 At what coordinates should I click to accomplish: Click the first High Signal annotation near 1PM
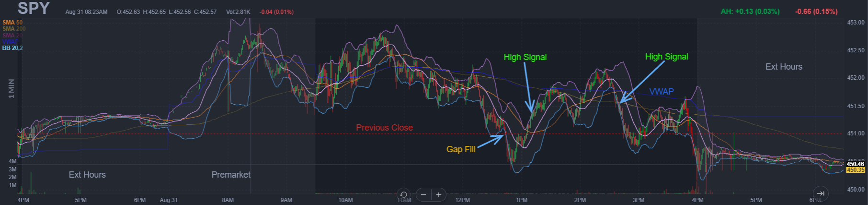coord(525,57)
